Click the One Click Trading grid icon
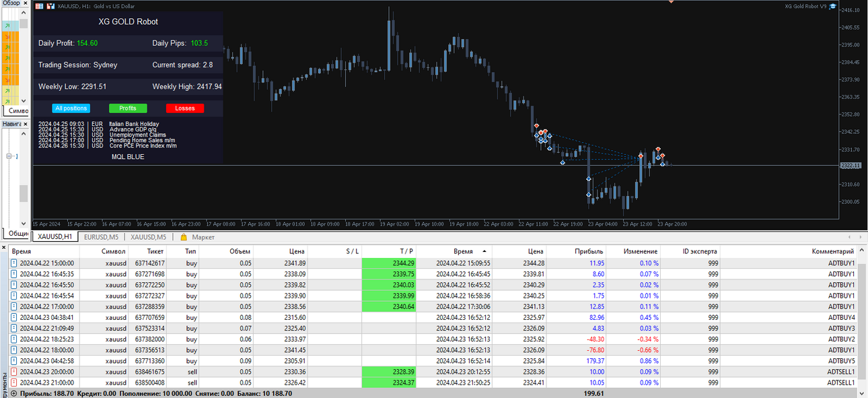The image size is (868, 398). click(40, 5)
